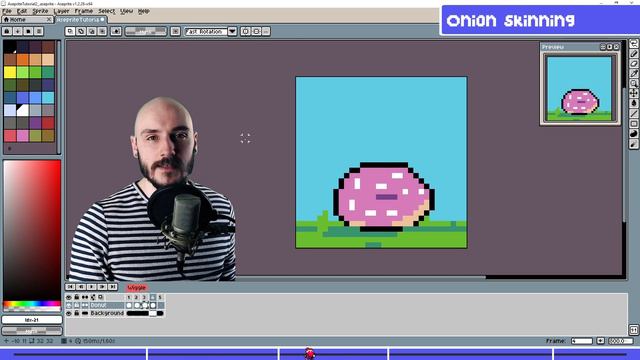Play the animation in timeline
The width and height of the screenshot is (640, 360).
pyautogui.click(x=91, y=287)
